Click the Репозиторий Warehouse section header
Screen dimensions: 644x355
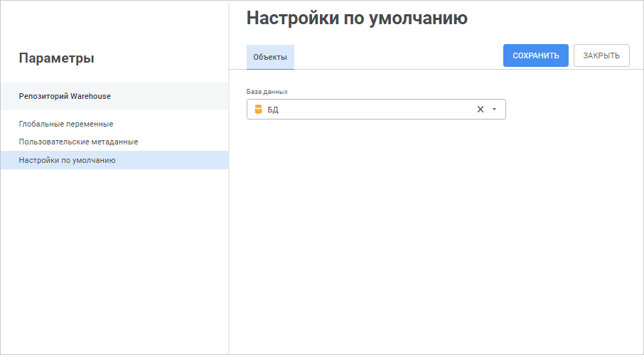(65, 96)
